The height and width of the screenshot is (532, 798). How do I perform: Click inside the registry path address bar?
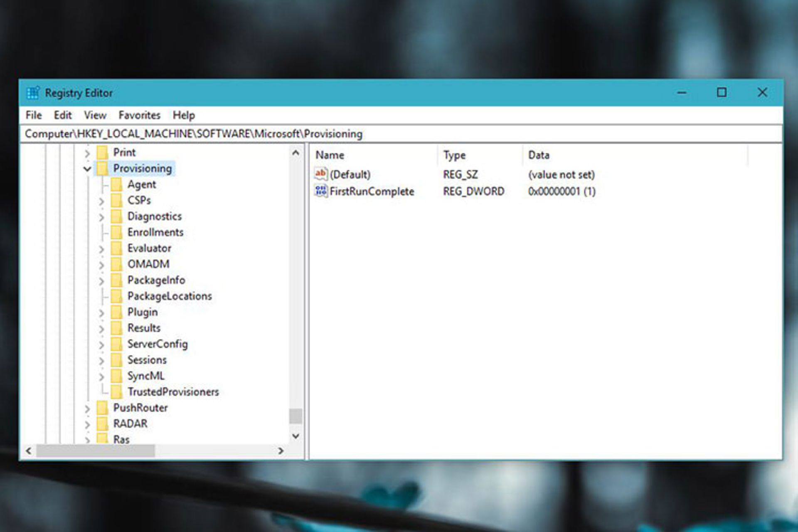(x=374, y=133)
